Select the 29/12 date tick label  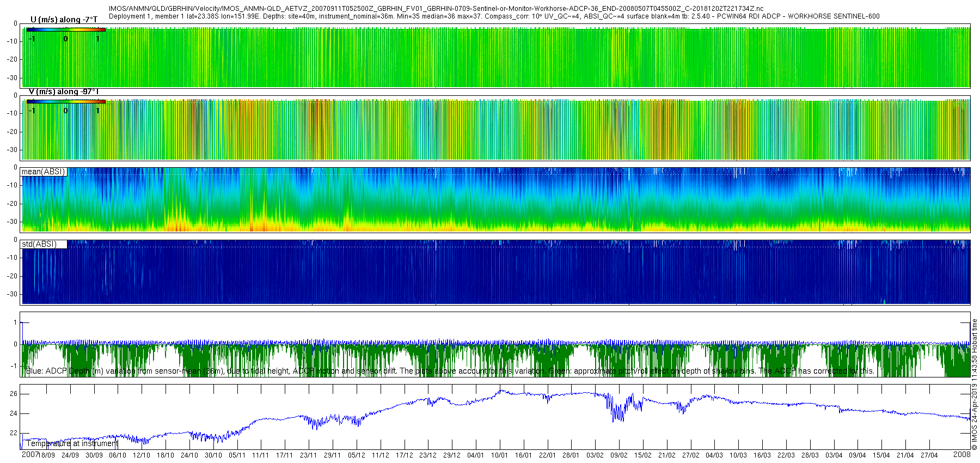click(451, 455)
